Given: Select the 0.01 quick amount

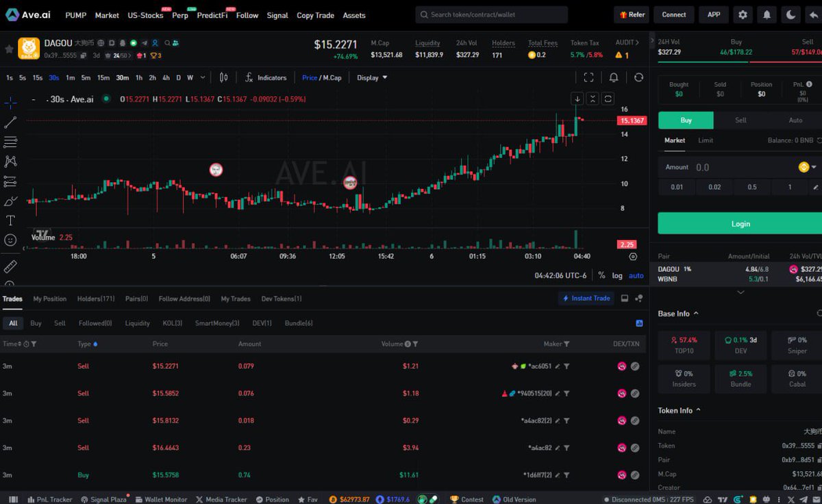Looking at the screenshot, I should coord(677,187).
